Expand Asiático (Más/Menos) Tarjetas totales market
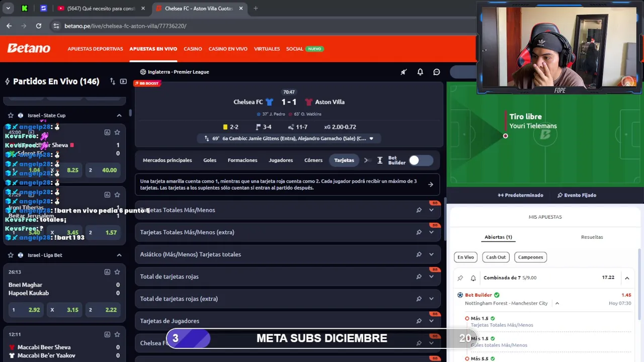 click(431, 254)
